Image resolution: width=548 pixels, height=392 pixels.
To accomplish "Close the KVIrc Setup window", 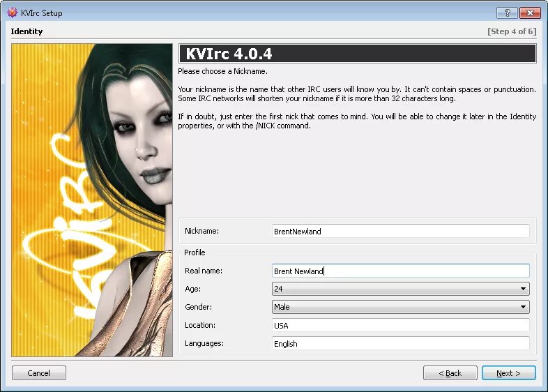I will pyautogui.click(x=530, y=13).
